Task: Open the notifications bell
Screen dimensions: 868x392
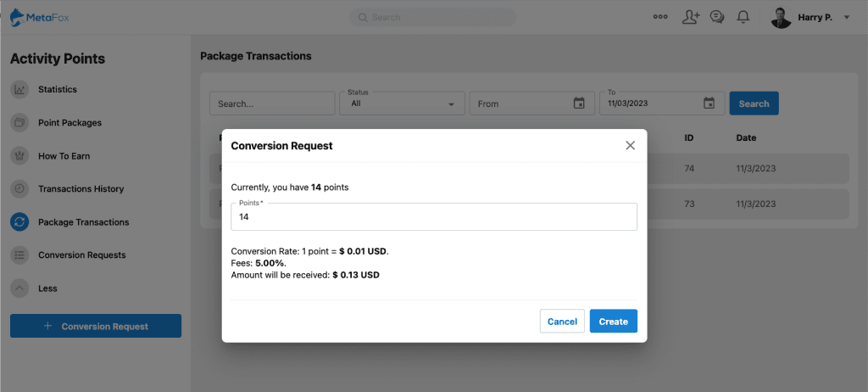Action: [x=743, y=17]
